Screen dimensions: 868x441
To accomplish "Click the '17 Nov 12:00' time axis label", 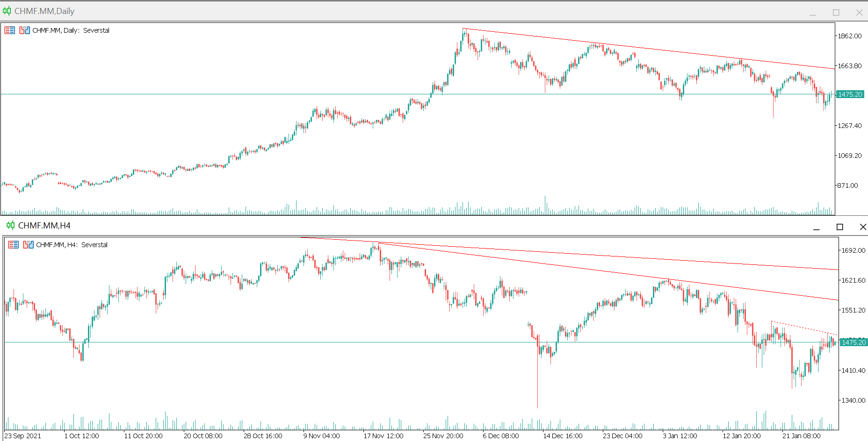I will (383, 436).
